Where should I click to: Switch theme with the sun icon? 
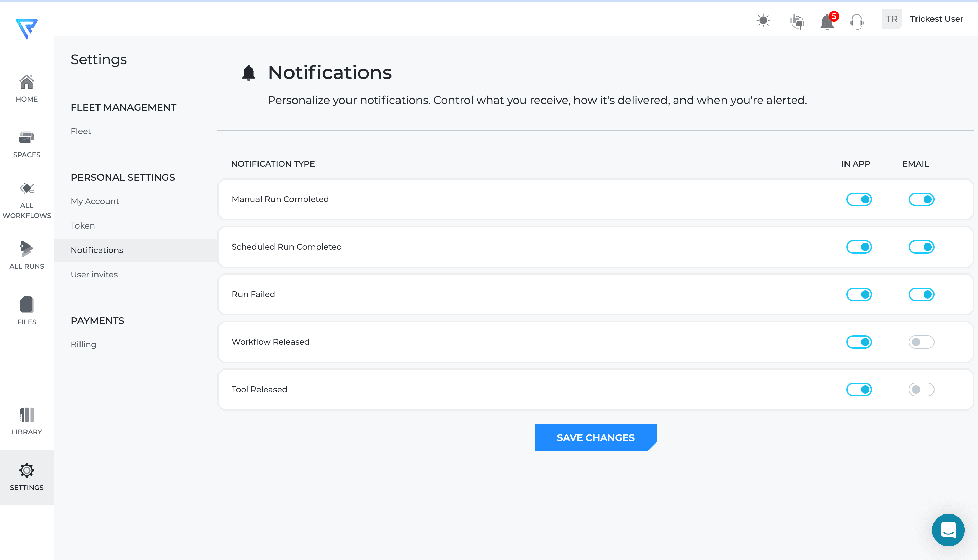[x=763, y=20]
